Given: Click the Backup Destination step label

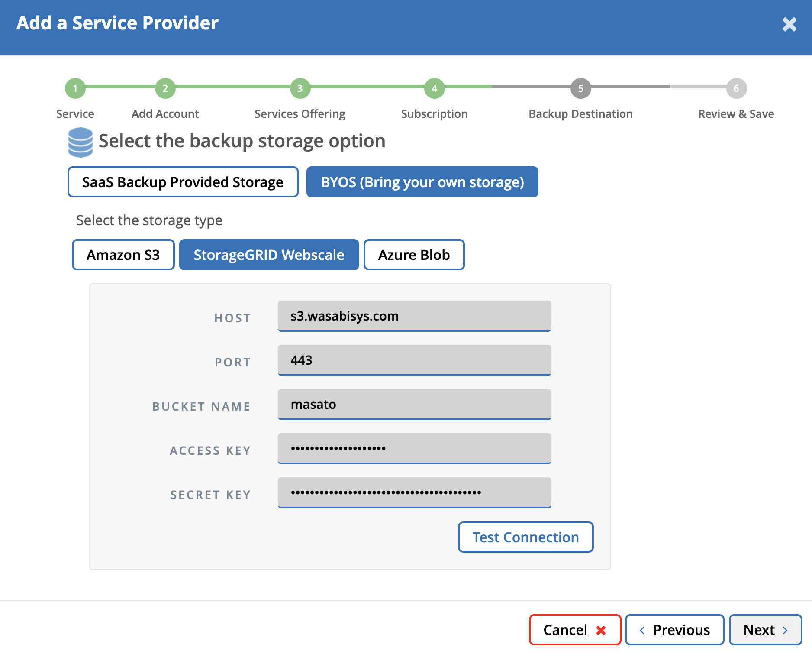Looking at the screenshot, I should 581,114.
